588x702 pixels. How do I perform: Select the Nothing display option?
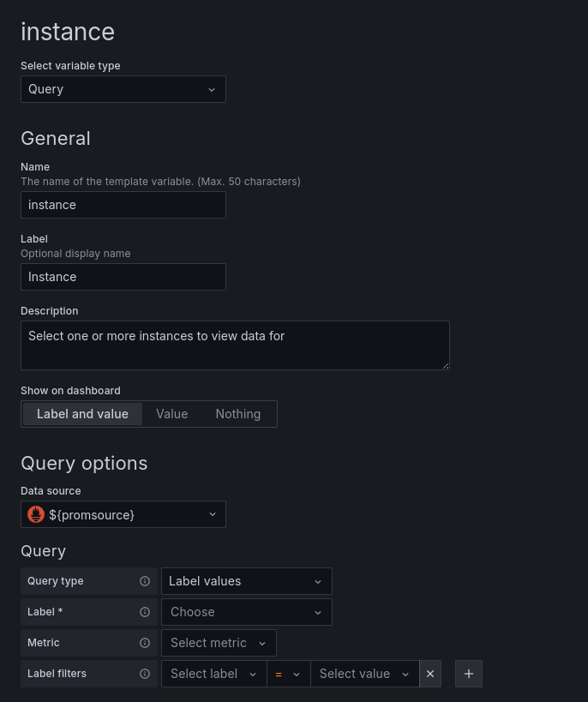237,414
